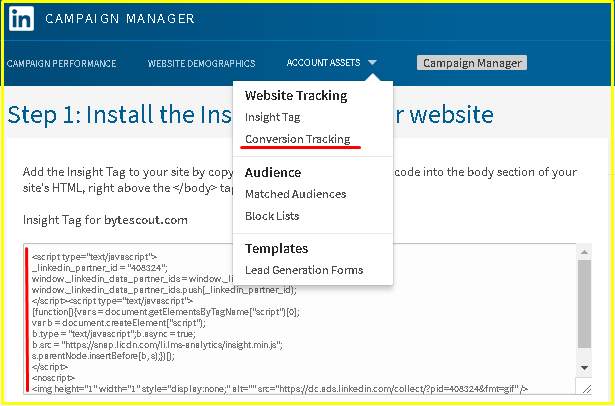This screenshot has height=406, width=615.
Task: Click the snap.licdn.com insight.min.js code line
Action: tap(157, 345)
